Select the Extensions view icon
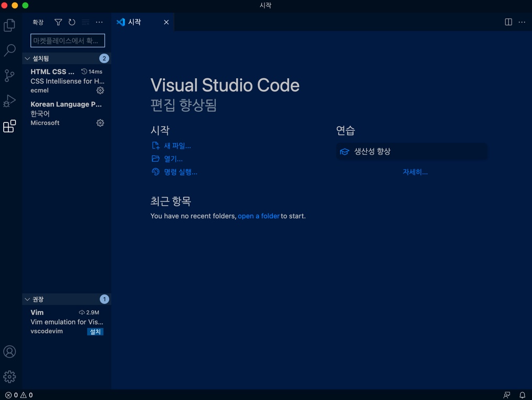The width and height of the screenshot is (532, 400). coord(9,126)
